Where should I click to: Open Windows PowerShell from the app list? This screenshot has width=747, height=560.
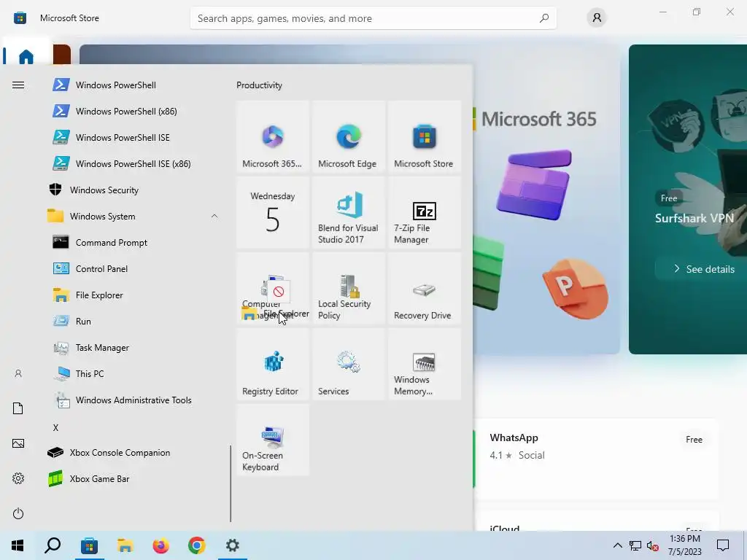[133, 85]
